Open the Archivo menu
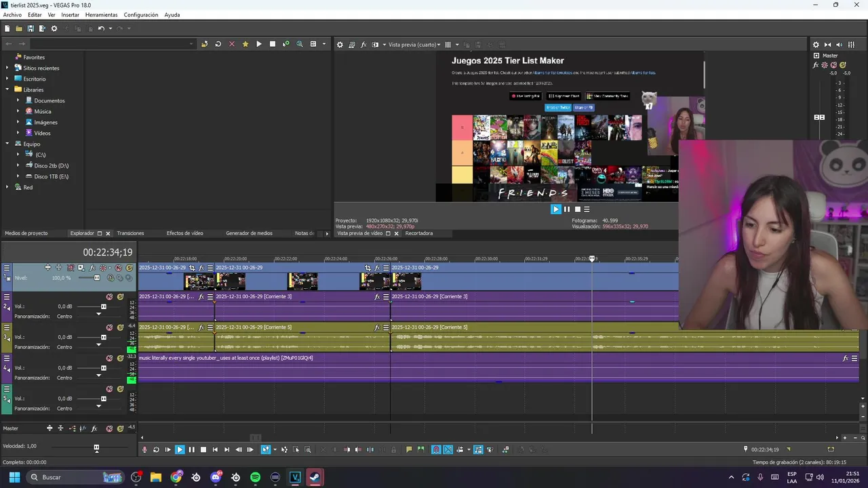Image resolution: width=868 pixels, height=488 pixels. [x=12, y=15]
